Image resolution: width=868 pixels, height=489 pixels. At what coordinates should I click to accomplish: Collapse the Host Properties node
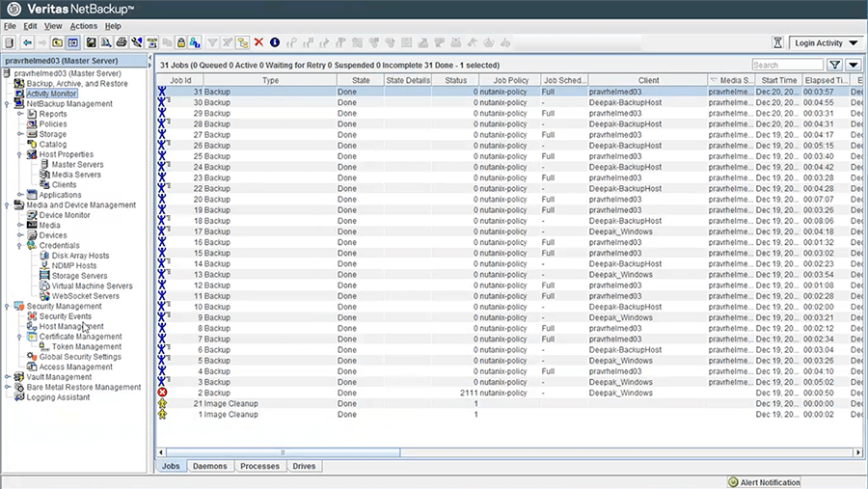20,154
